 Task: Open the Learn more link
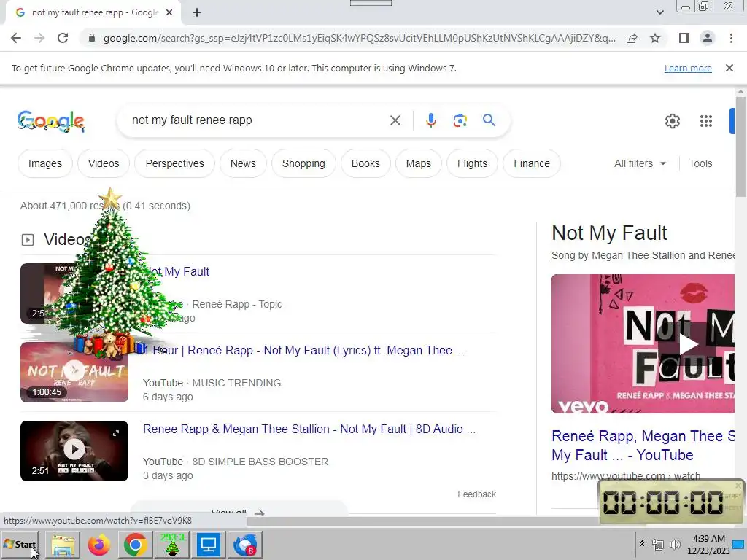[688, 68]
